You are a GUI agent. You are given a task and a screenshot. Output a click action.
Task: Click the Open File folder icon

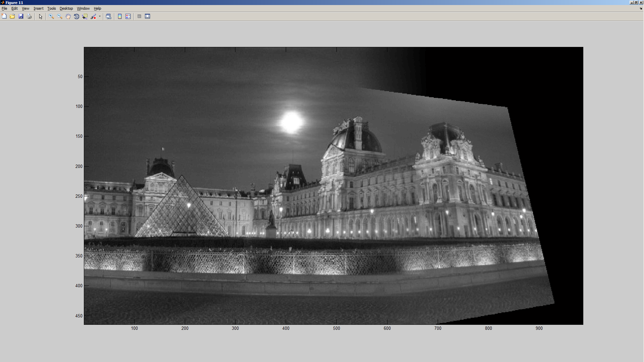tap(12, 16)
